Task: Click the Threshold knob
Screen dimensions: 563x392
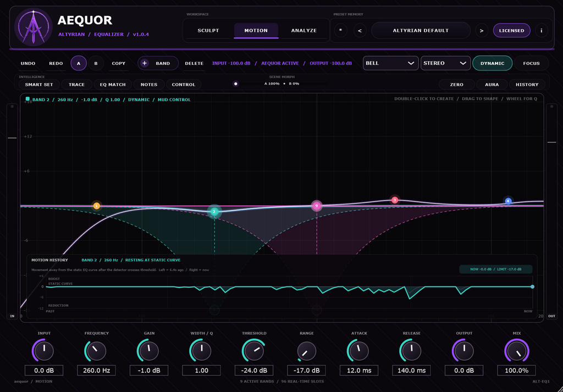Action: point(254,351)
